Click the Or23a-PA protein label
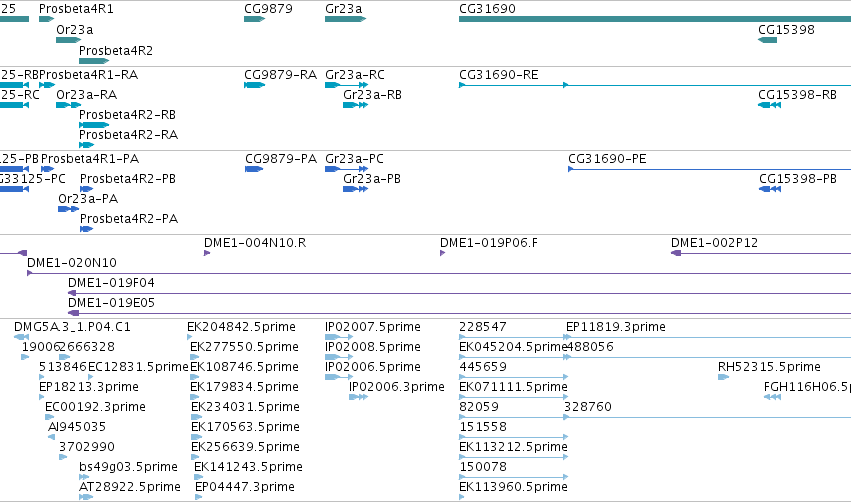Screen dimensions: 851x502 pyautogui.click(x=88, y=199)
